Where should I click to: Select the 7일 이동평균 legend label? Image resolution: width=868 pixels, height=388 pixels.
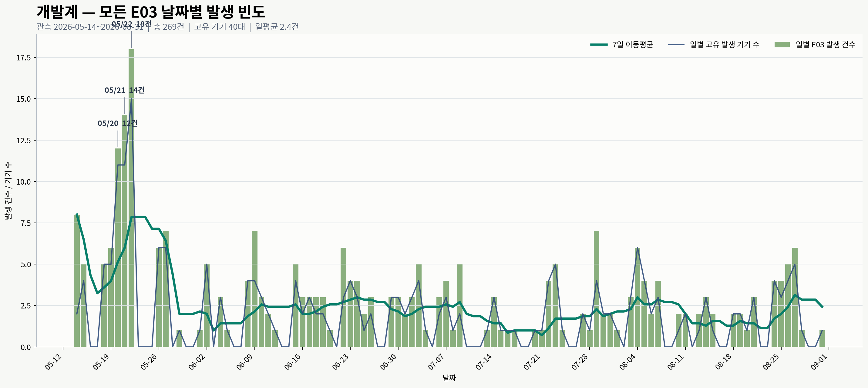633,45
